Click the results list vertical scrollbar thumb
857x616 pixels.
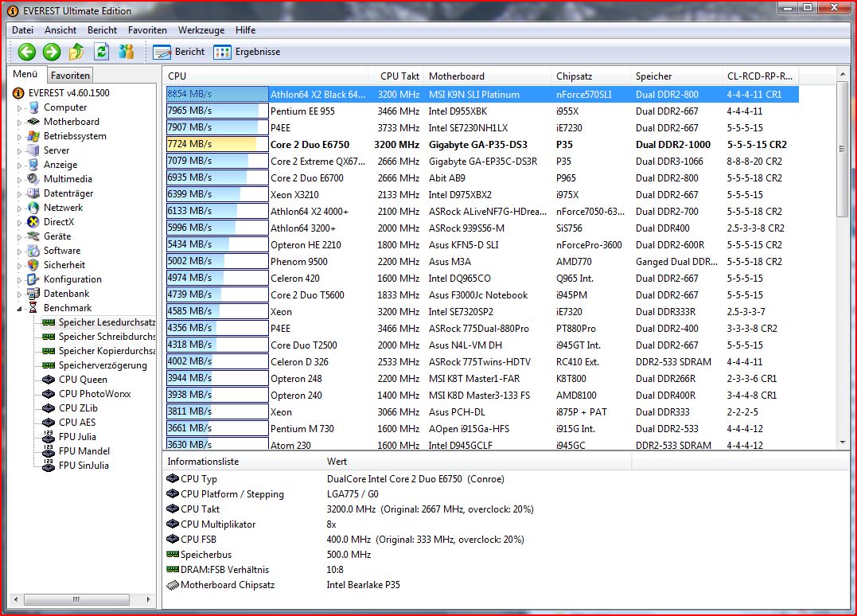(x=842, y=150)
